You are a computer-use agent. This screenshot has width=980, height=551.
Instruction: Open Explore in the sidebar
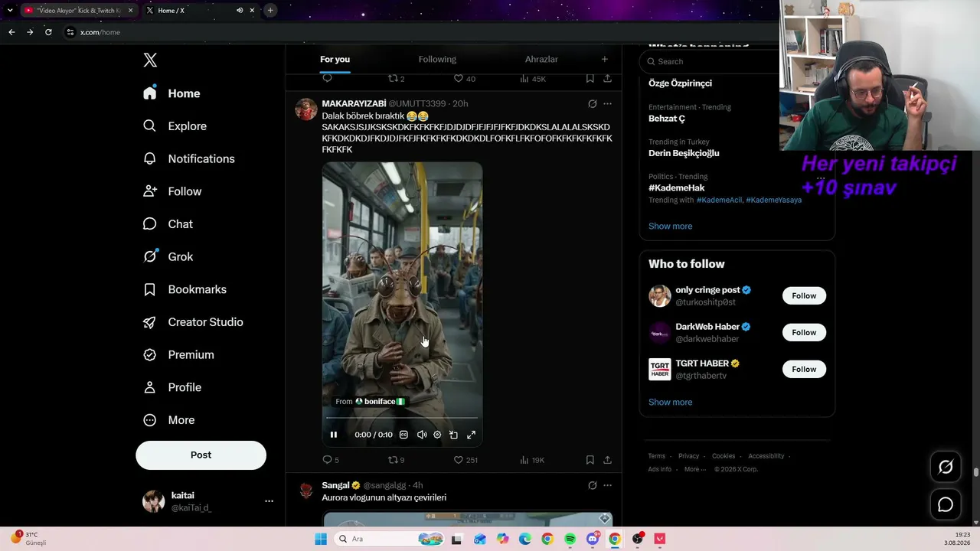[175, 126]
